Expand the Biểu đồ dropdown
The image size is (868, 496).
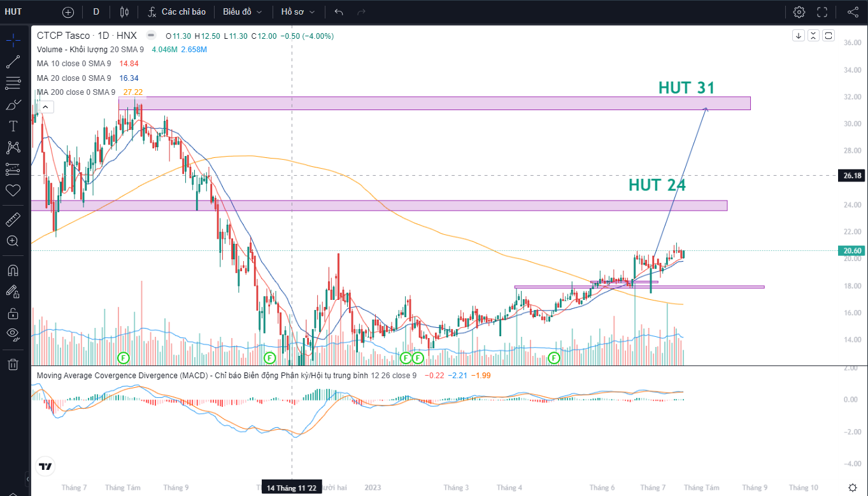coord(242,11)
